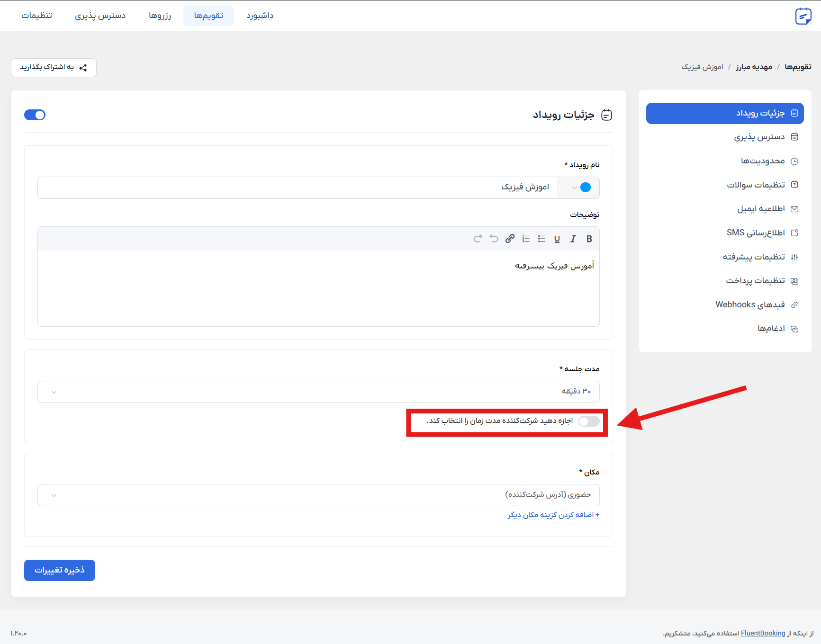Toggle the event enabled switch
This screenshot has width=821, height=644.
(35, 115)
